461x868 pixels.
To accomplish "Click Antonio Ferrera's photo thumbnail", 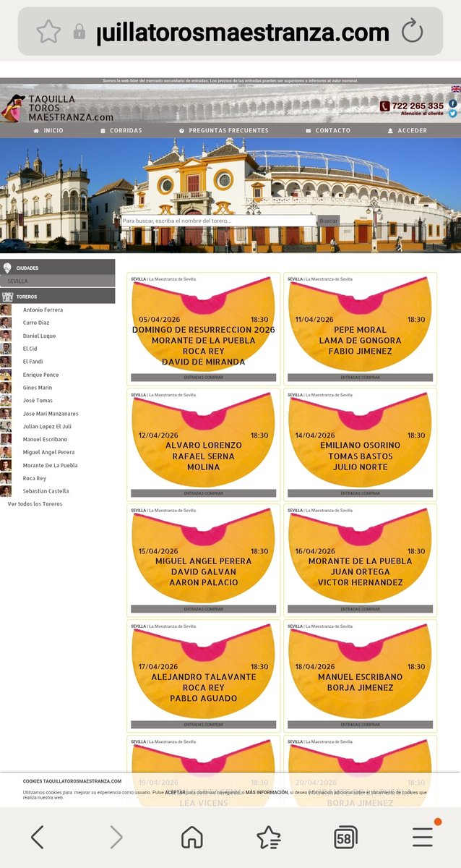I will point(6,310).
